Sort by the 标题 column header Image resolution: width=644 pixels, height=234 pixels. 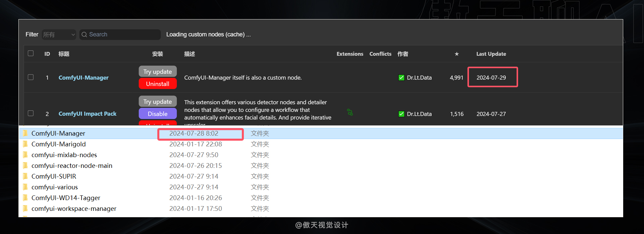click(64, 54)
